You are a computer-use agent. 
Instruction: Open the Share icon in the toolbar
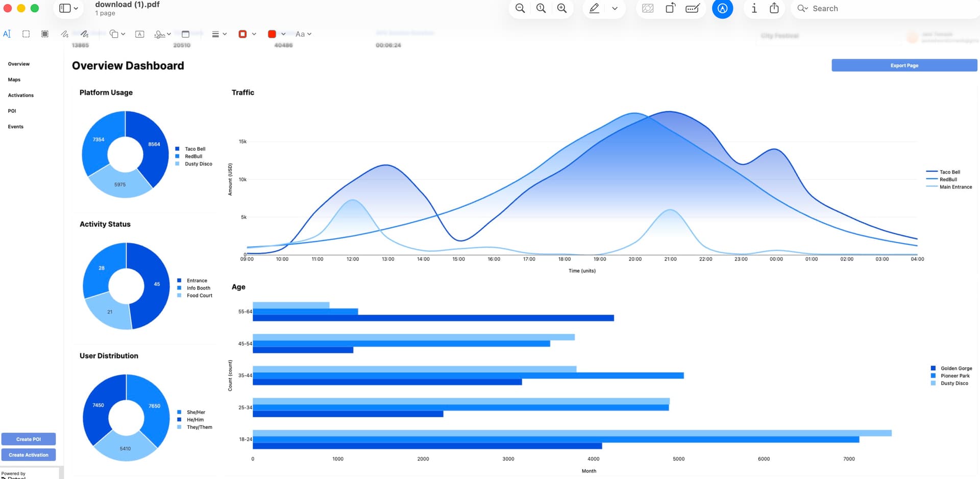tap(774, 9)
